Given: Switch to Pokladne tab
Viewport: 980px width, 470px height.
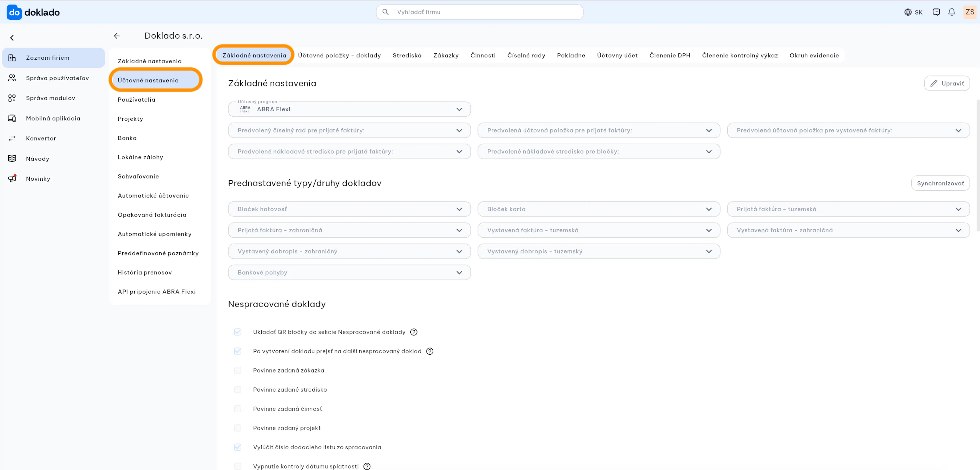Looking at the screenshot, I should coord(571,56).
